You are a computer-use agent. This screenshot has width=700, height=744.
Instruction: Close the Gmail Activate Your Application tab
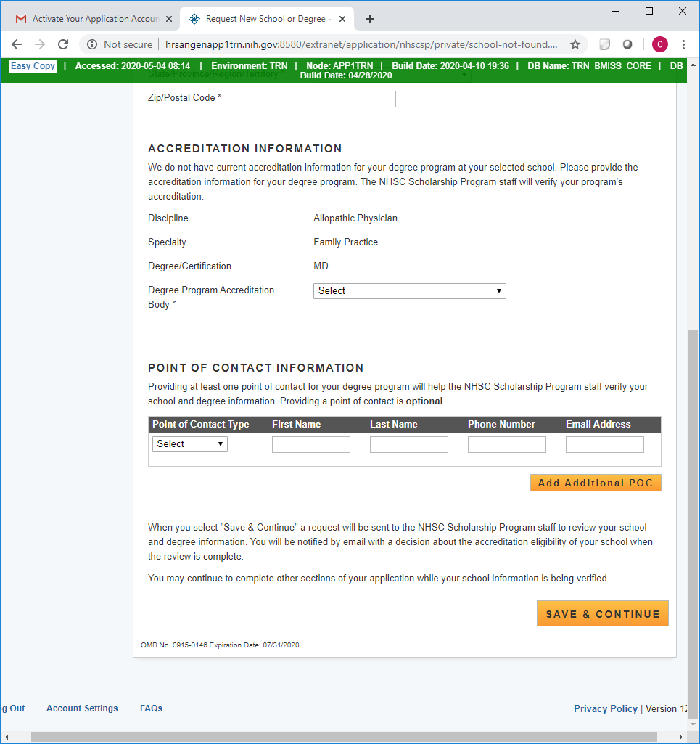click(169, 19)
